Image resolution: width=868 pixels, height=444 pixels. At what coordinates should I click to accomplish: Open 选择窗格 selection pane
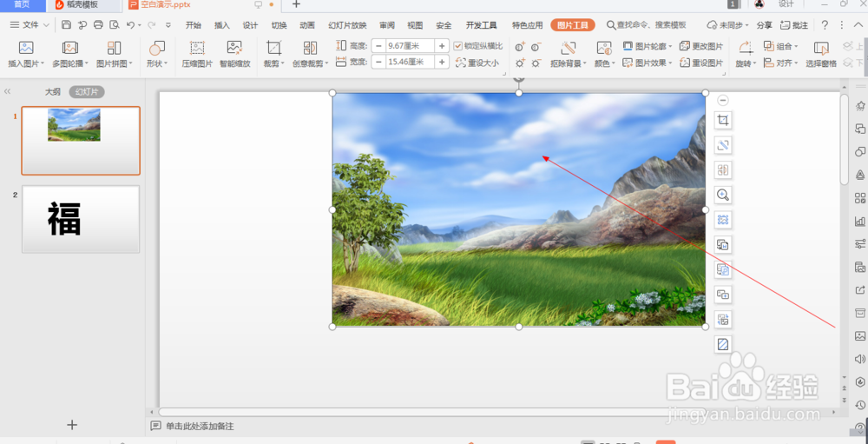(x=821, y=55)
